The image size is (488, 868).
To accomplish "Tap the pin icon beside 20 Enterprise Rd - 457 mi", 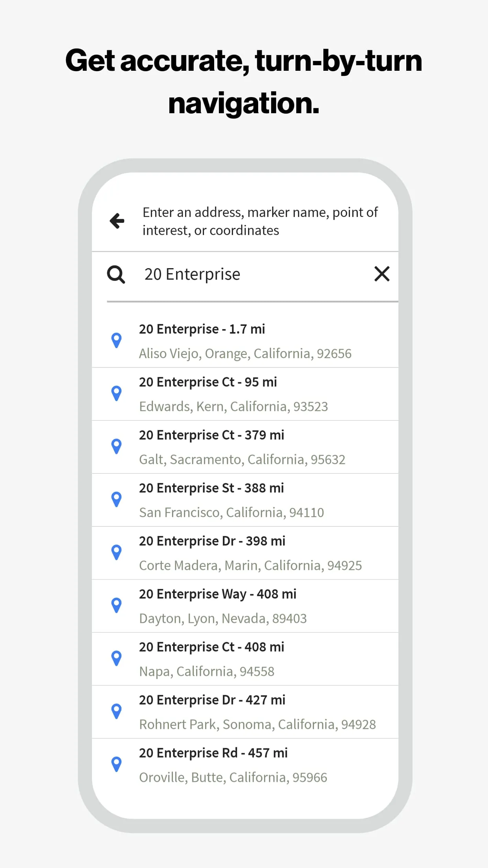I will pos(117,763).
